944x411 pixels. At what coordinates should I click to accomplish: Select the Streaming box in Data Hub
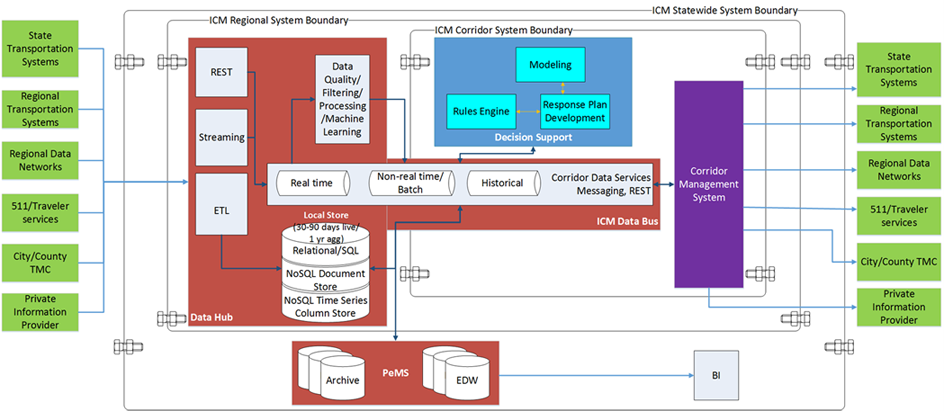[222, 137]
